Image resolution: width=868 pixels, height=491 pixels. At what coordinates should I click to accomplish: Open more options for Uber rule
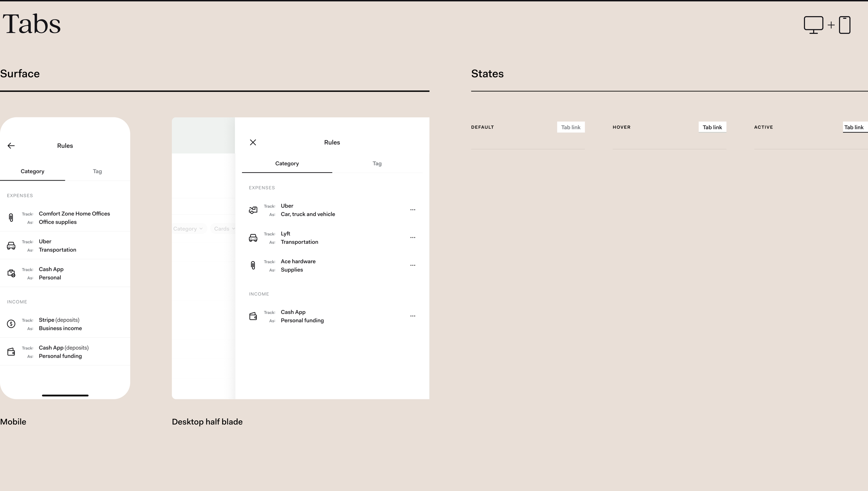click(412, 210)
